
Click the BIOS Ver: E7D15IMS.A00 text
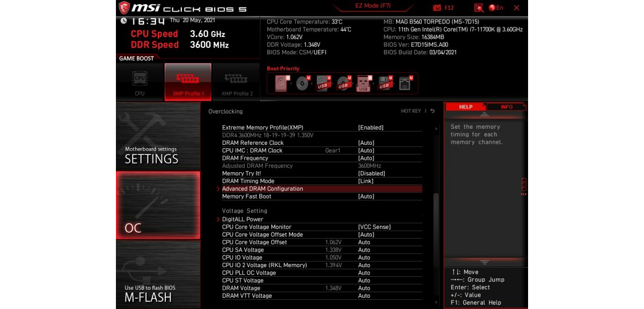pyautogui.click(x=416, y=45)
